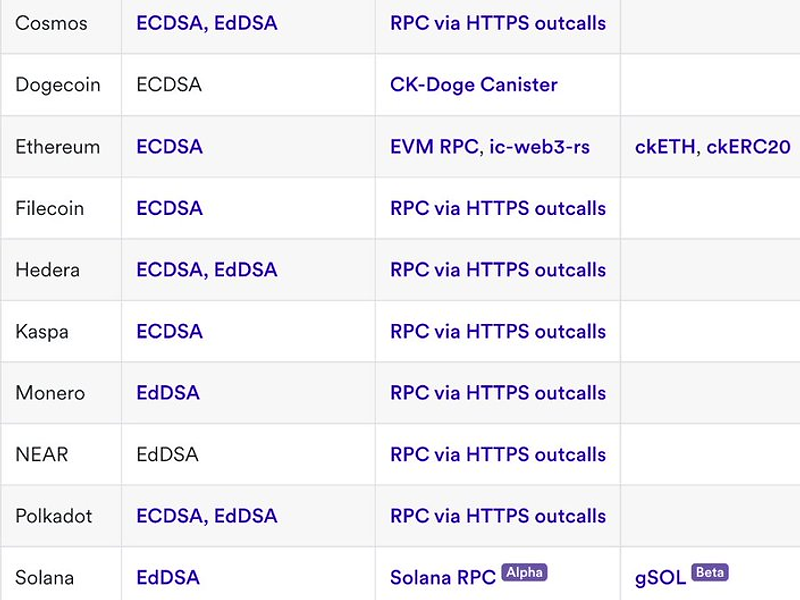Select the ECDSA link in Ethereum row

tap(169, 147)
